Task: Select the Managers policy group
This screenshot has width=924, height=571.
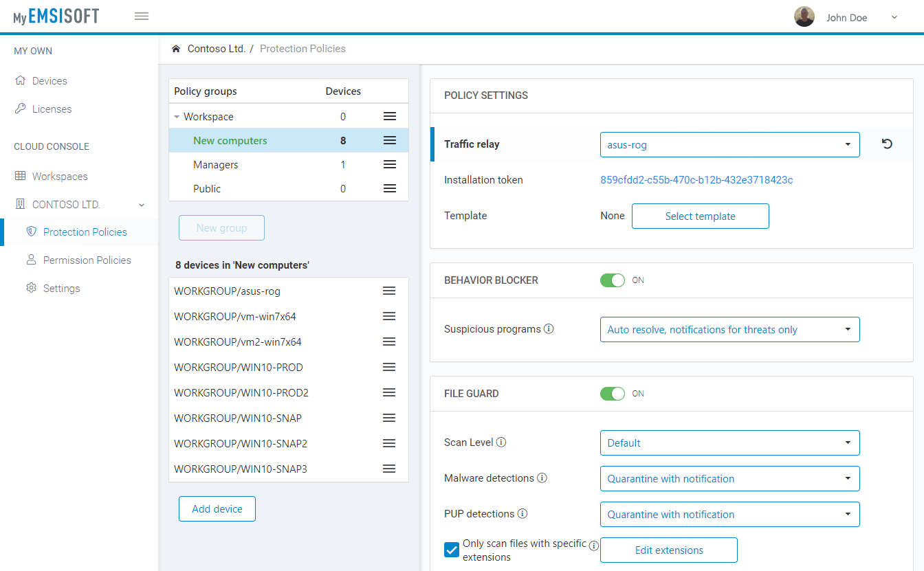Action: 289,165
